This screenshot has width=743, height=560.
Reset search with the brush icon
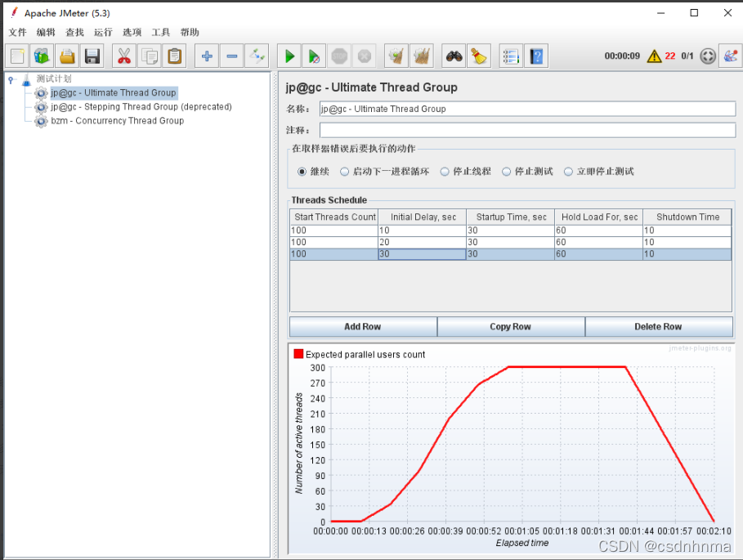point(479,56)
